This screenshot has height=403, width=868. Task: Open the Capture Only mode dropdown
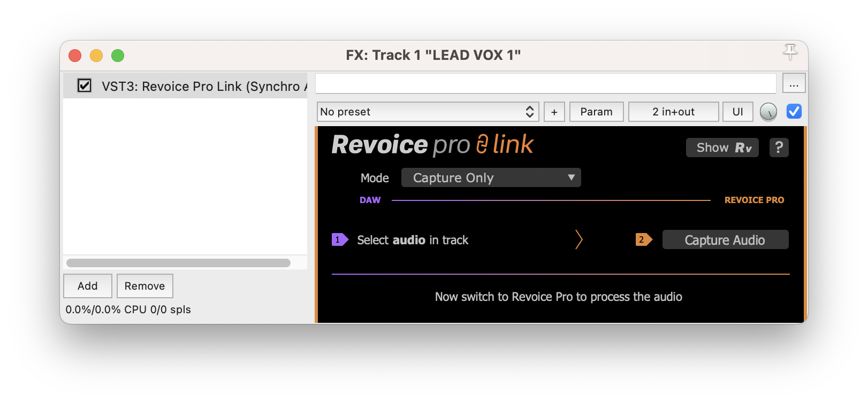click(491, 177)
